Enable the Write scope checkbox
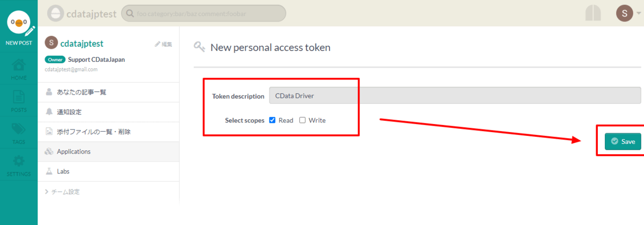Screen dimensions: 644x225 click(x=303, y=120)
